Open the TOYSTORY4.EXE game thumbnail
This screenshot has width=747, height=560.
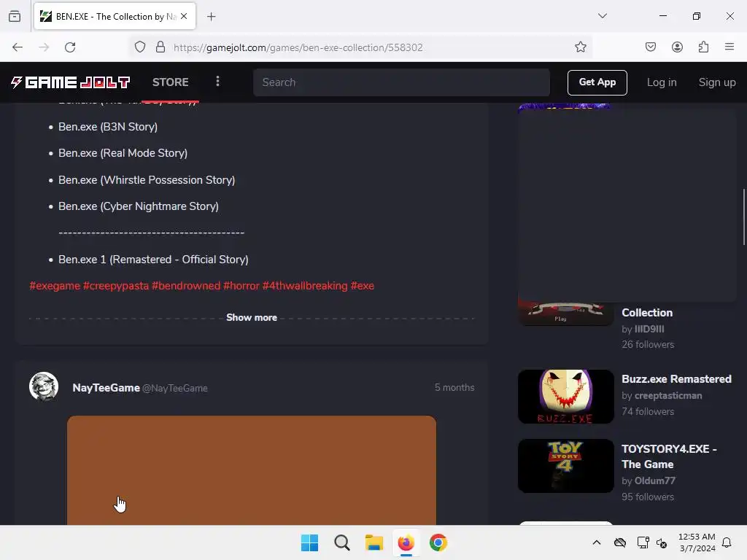click(x=566, y=466)
